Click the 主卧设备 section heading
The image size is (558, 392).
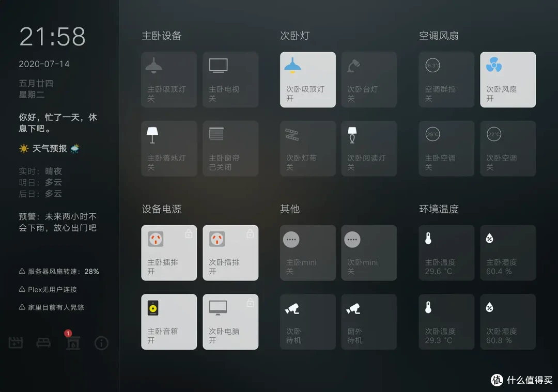(162, 36)
